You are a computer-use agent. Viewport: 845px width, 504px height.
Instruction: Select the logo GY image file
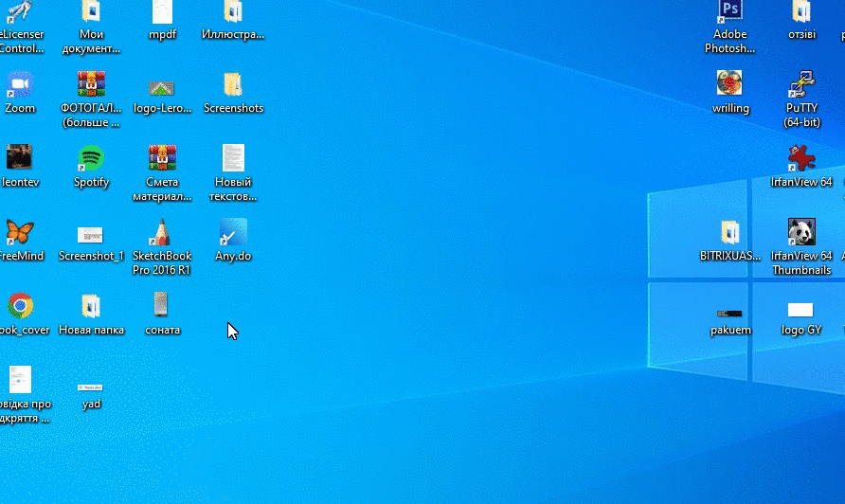pos(800,311)
